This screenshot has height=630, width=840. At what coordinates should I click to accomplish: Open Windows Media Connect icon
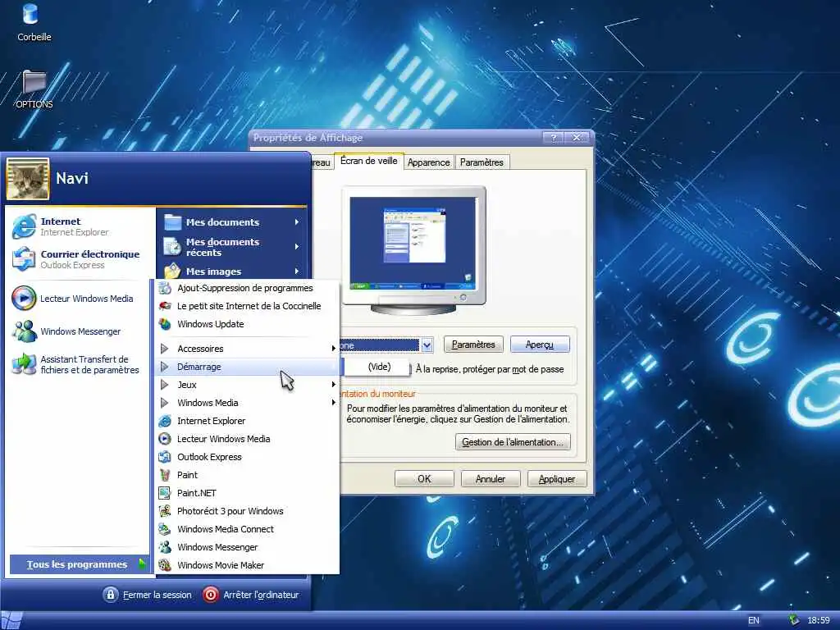pos(165,529)
